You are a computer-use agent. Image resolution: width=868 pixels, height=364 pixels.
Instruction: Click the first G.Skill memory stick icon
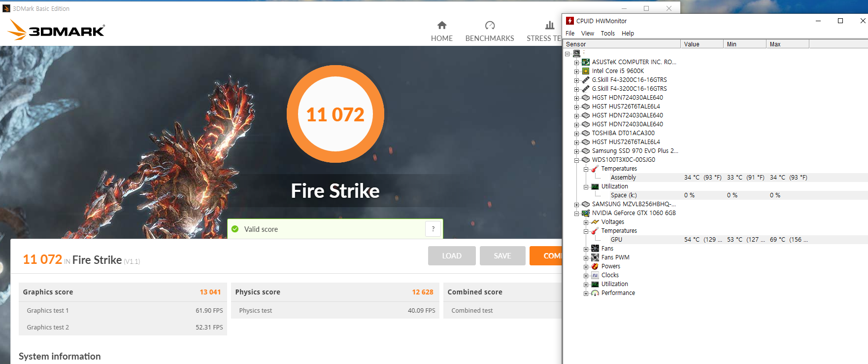[586, 80]
